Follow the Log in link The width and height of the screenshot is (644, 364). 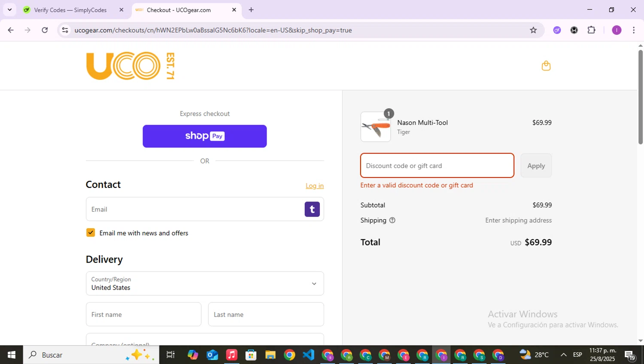tap(315, 186)
